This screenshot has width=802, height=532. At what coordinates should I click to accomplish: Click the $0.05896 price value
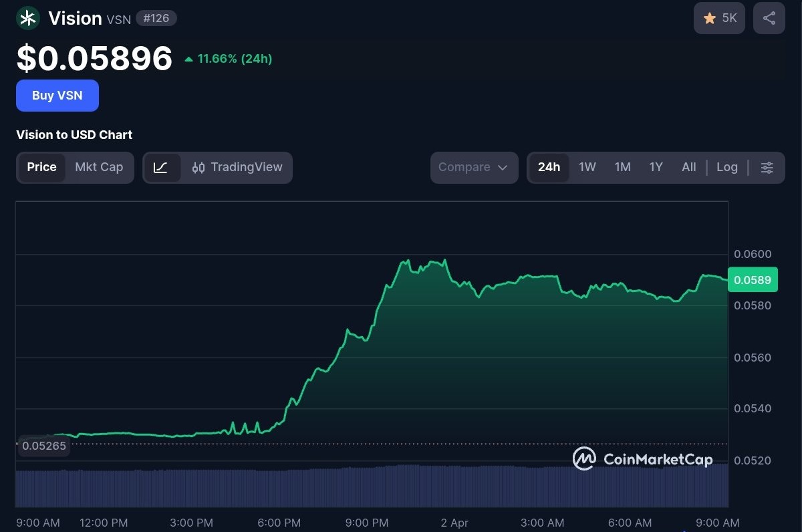click(x=94, y=58)
